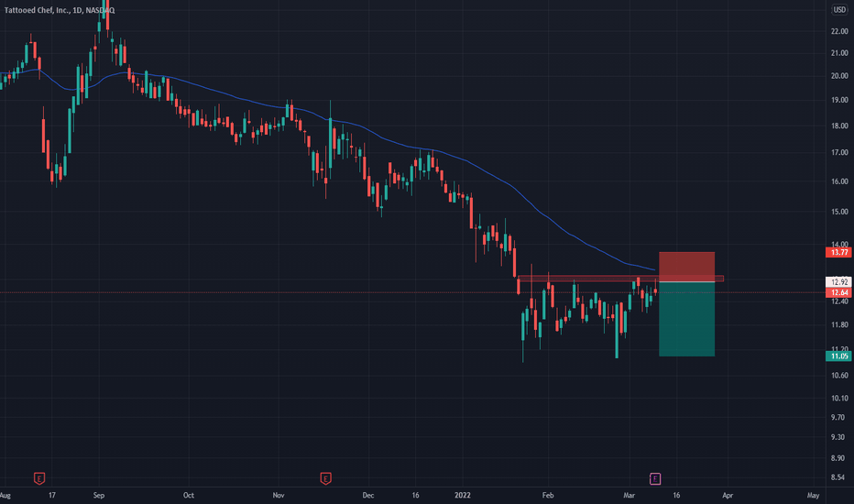Select the green profit target zone of short position

pos(687,319)
